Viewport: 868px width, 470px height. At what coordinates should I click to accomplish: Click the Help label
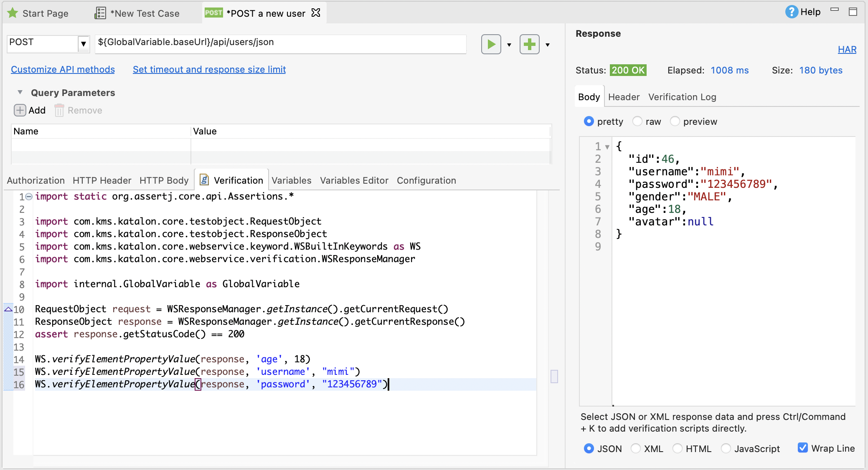(x=810, y=12)
